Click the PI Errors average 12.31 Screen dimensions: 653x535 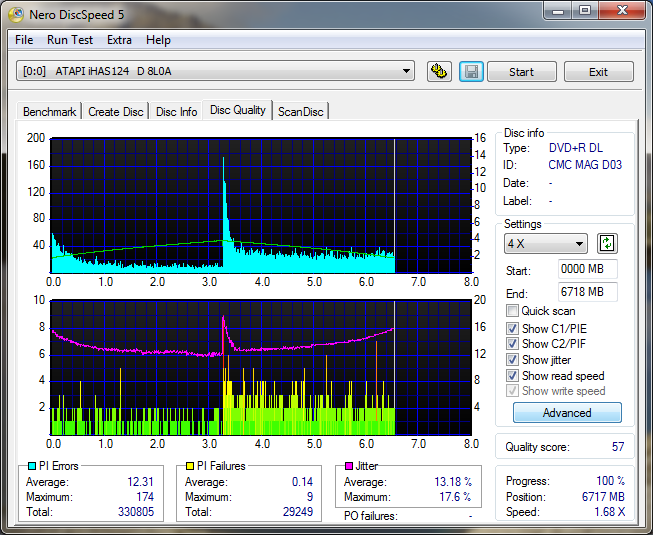(140, 482)
